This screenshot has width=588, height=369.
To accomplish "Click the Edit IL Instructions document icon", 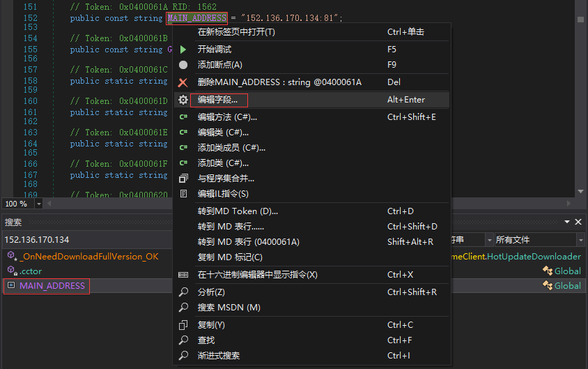I will point(183,194).
